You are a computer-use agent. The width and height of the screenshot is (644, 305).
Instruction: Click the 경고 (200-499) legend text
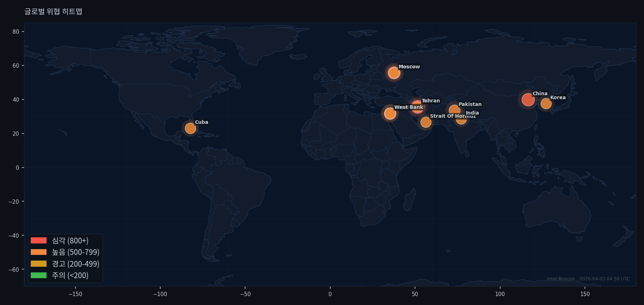click(75, 264)
